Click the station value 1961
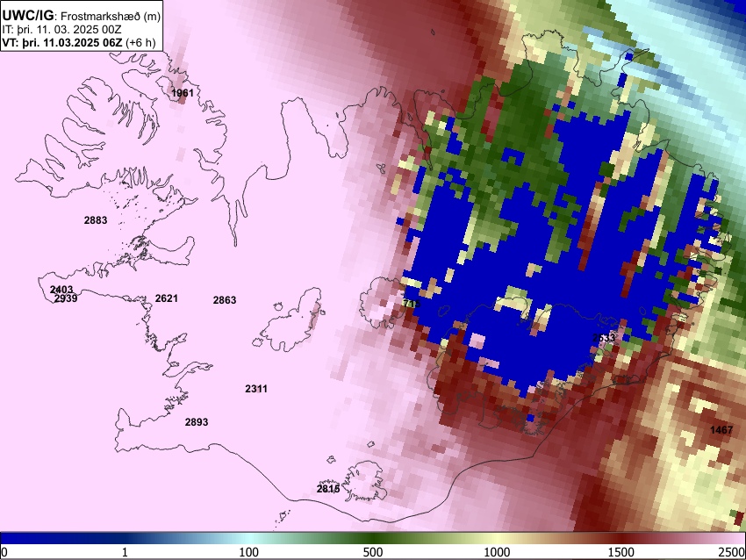 tap(183, 93)
